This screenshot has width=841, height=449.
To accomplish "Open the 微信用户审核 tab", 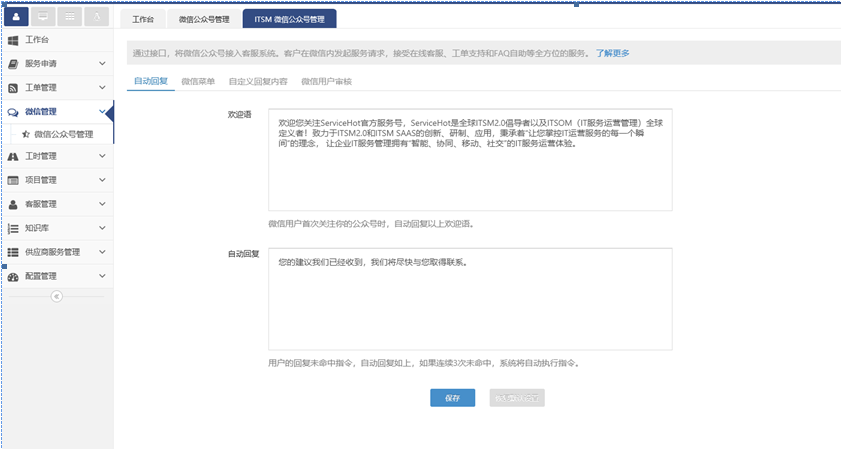I will pyautogui.click(x=326, y=81).
